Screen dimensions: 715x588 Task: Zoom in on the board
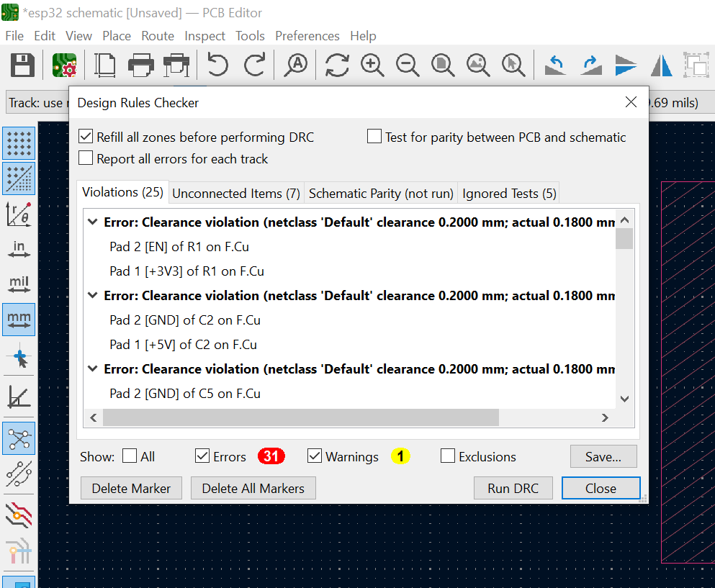tap(372, 65)
